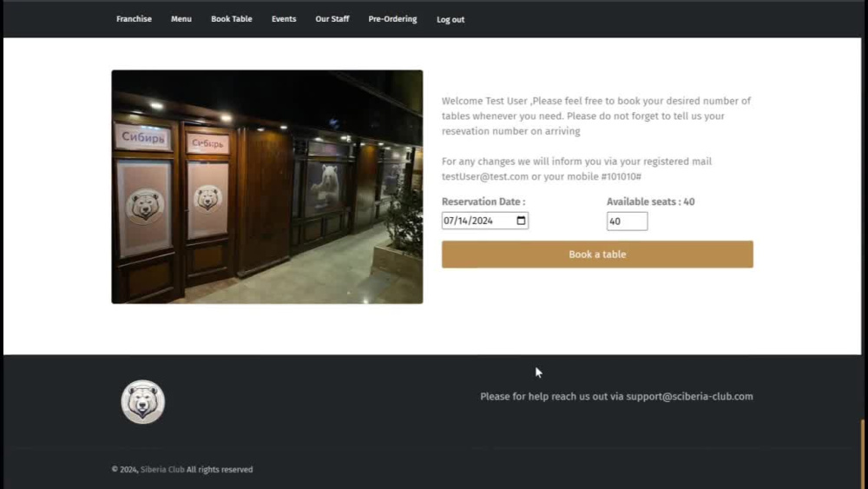Click the restaurant entrance photo
868x489 pixels.
pos(266,187)
